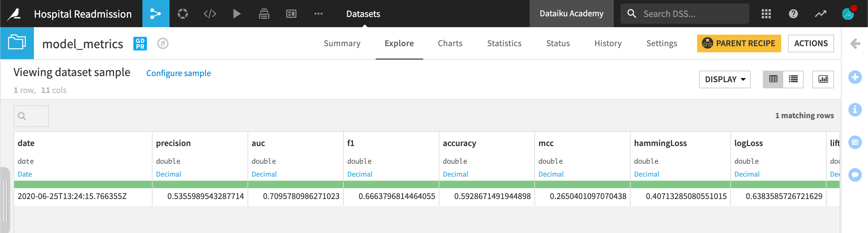The width and height of the screenshot is (868, 233).
Task: Open the schema list sidebar icon
Action: click(x=855, y=142)
